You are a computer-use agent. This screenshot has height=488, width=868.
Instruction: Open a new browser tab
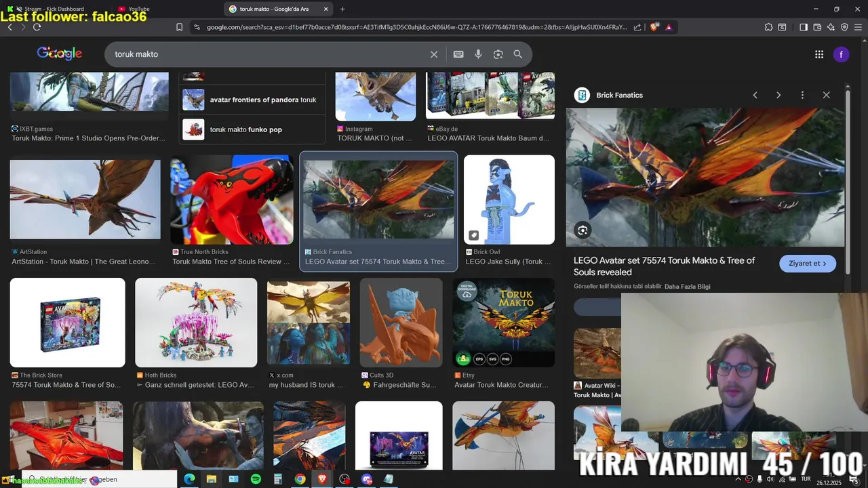point(342,9)
